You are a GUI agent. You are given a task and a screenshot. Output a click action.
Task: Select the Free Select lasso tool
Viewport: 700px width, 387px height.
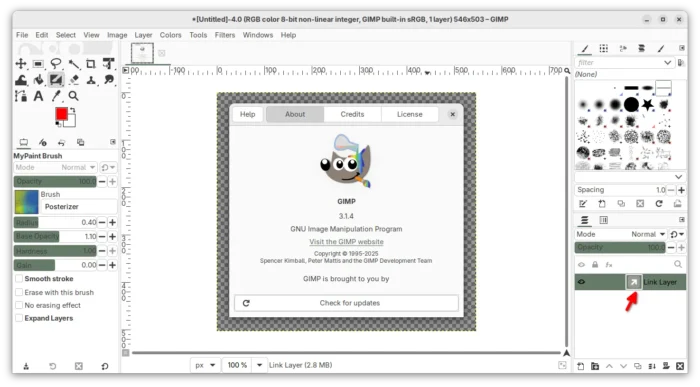pos(56,63)
